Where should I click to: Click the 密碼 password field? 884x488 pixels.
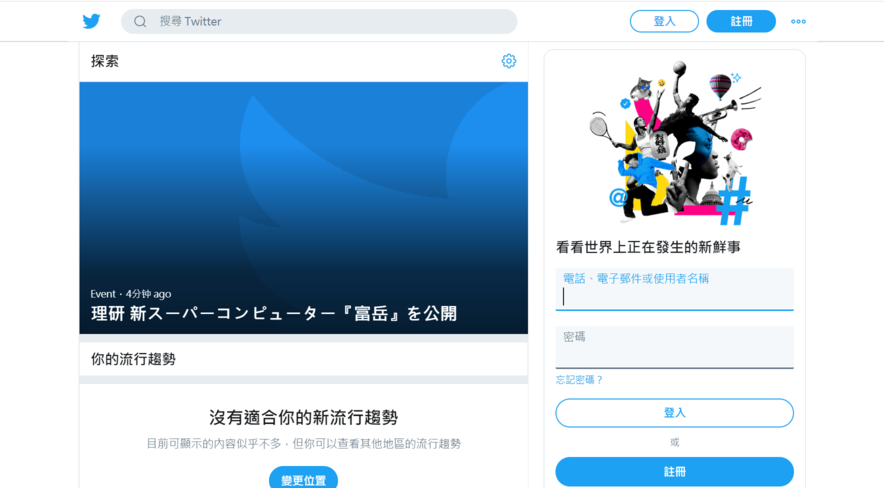pyautogui.click(x=674, y=347)
